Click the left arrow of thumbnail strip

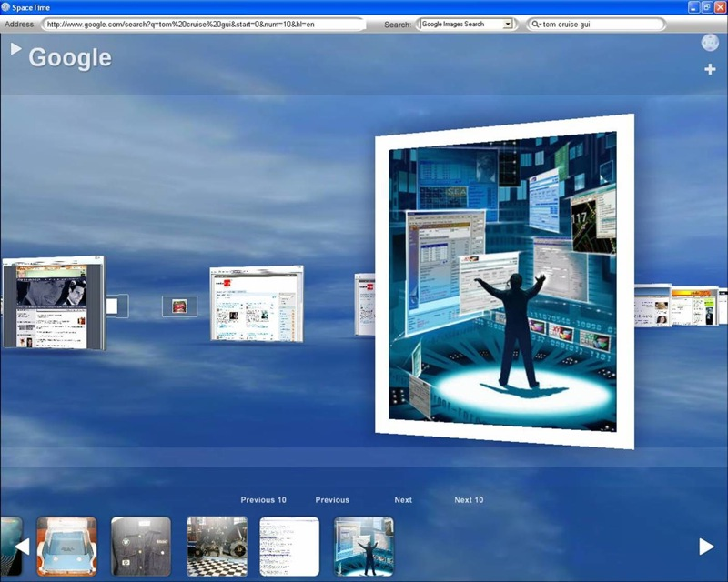coord(22,547)
